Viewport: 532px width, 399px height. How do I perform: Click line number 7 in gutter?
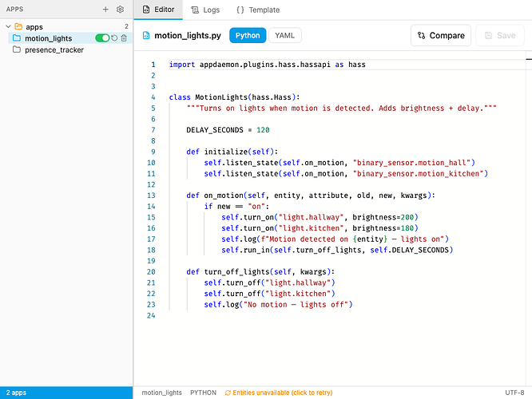[153, 130]
